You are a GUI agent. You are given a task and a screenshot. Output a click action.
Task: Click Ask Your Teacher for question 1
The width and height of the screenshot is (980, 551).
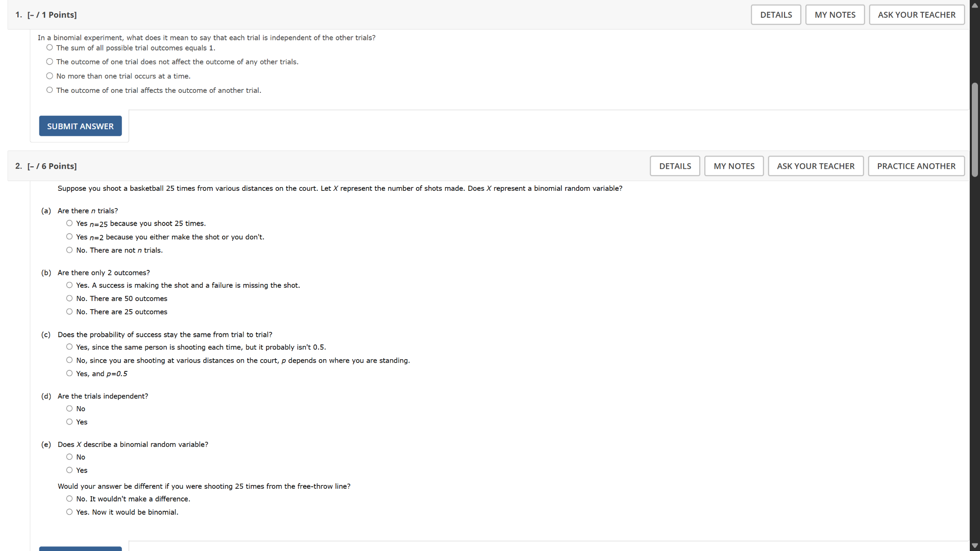917,15
